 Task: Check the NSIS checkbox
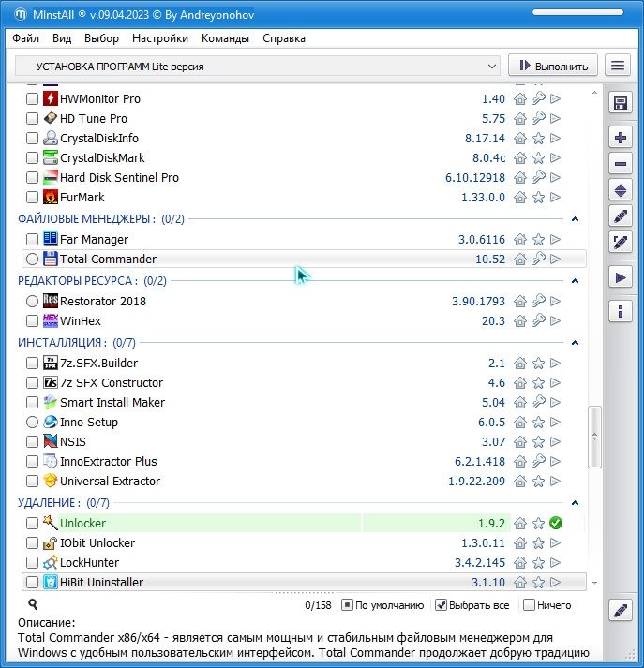(x=32, y=442)
